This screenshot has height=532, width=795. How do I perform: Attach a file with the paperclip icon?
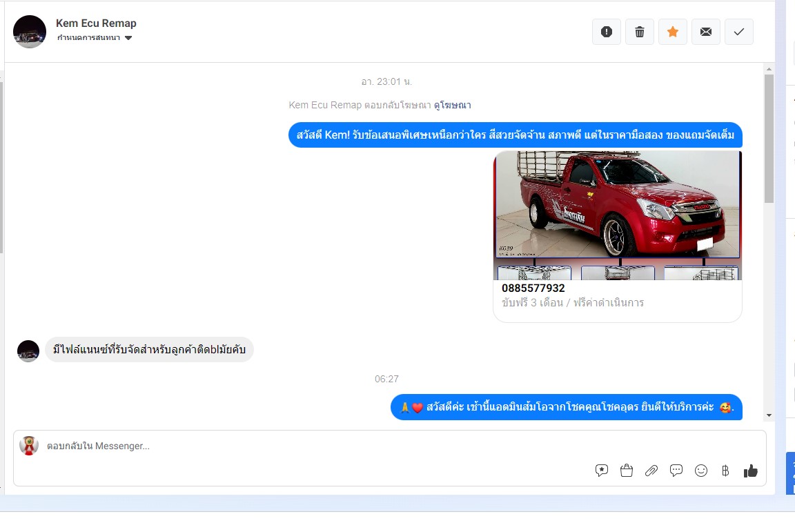651,471
